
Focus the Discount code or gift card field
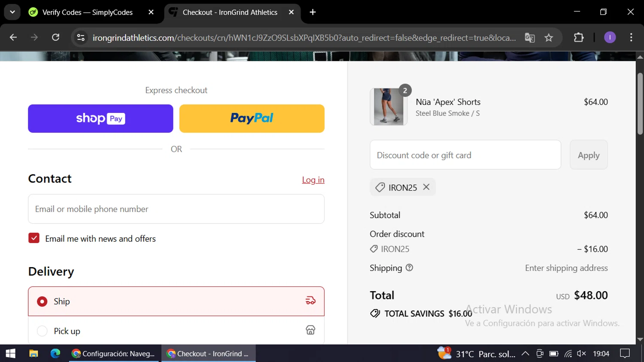465,155
